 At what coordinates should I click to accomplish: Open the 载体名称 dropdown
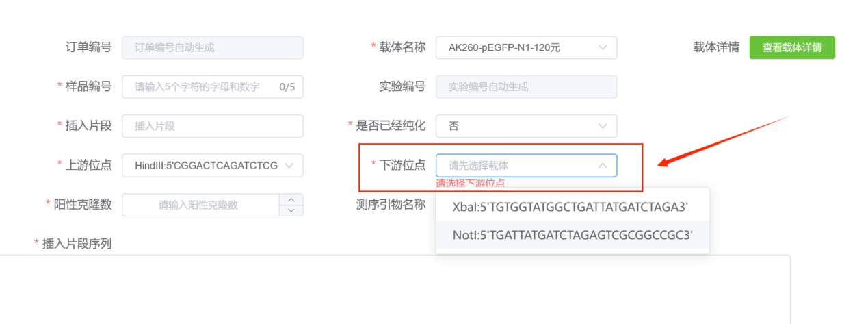(x=525, y=48)
